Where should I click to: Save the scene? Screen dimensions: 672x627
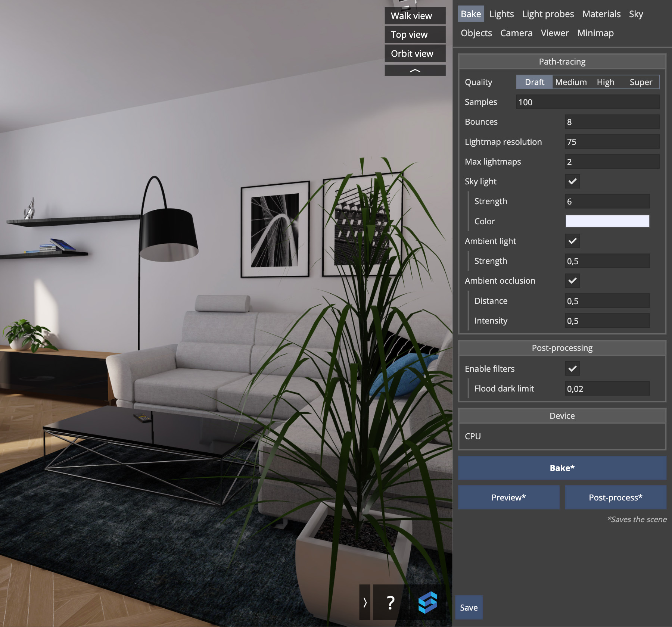point(469,608)
